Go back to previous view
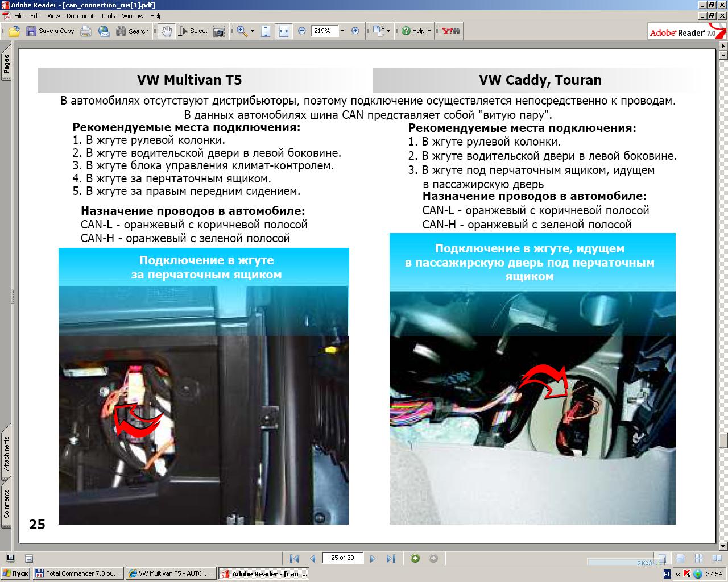 coord(415,558)
